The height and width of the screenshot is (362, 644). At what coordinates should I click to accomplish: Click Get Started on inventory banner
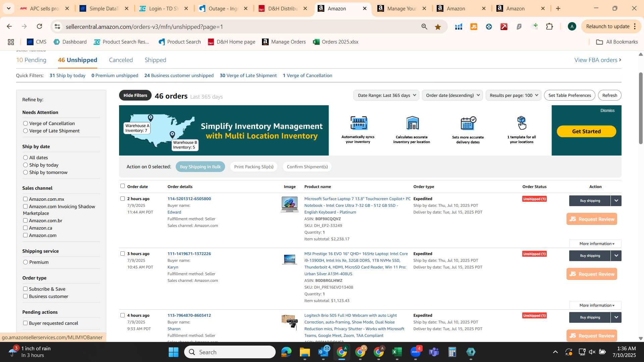pos(586,131)
